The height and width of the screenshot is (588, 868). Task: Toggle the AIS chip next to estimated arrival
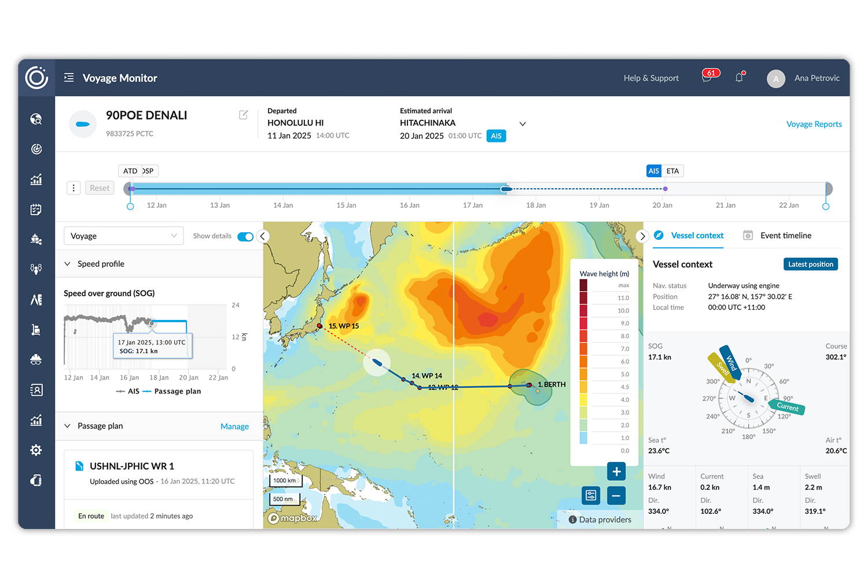[x=496, y=135]
